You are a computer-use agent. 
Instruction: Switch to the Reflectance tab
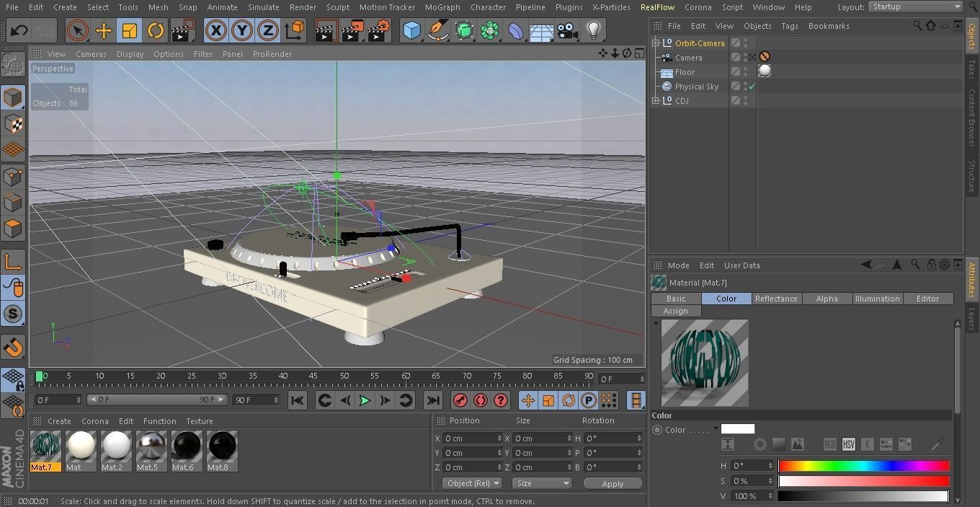pyautogui.click(x=776, y=299)
